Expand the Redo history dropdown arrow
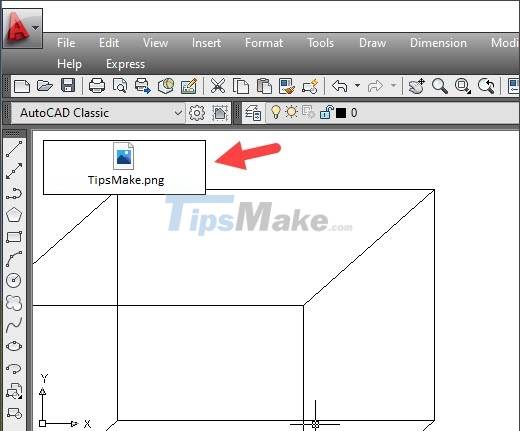Viewport: 520px width, 431px height. [x=394, y=86]
